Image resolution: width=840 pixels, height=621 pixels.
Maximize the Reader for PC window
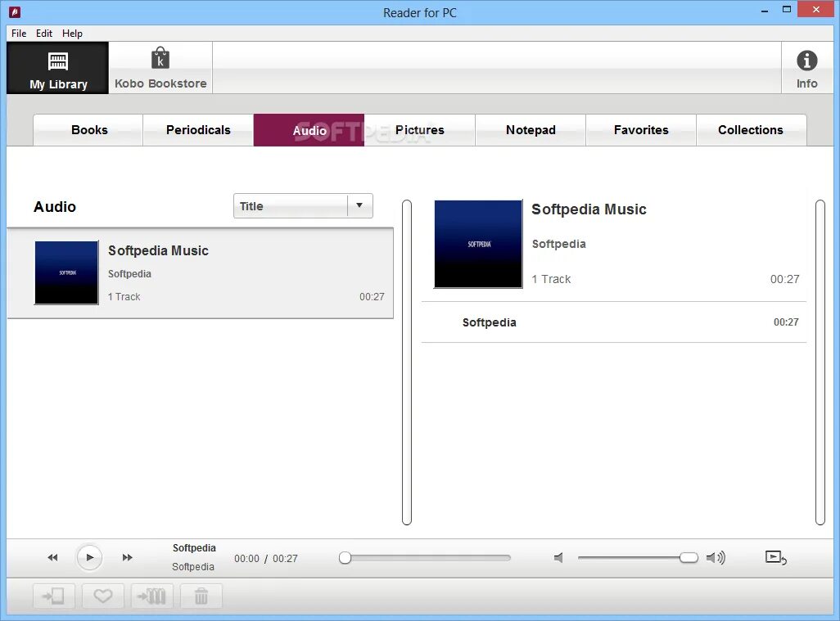(x=787, y=10)
